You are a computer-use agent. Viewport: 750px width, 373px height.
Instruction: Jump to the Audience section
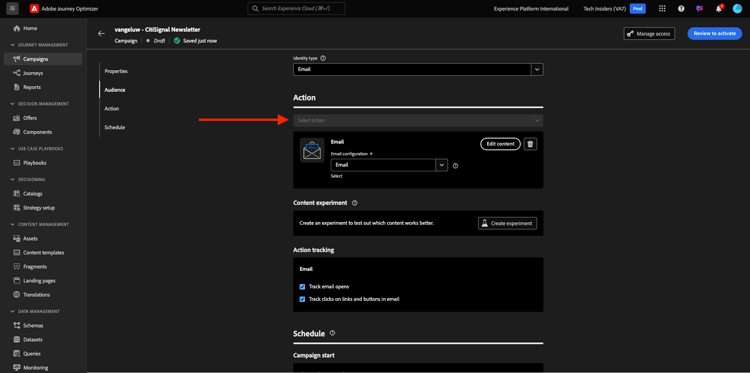[x=115, y=90]
